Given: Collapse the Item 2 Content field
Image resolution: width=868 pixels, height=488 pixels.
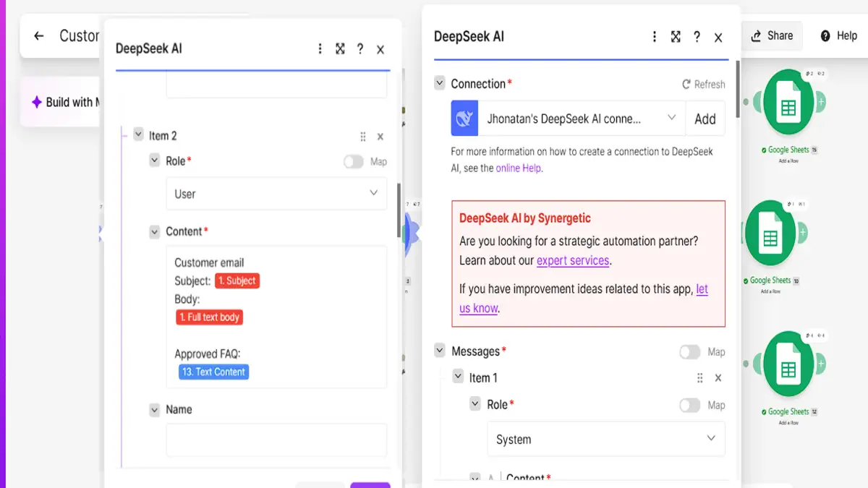Looking at the screenshot, I should pyautogui.click(x=154, y=231).
